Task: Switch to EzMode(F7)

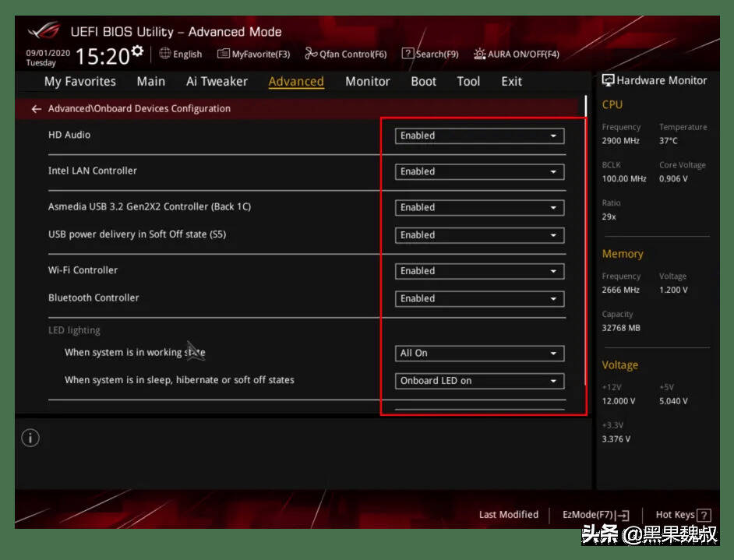Action: click(596, 515)
